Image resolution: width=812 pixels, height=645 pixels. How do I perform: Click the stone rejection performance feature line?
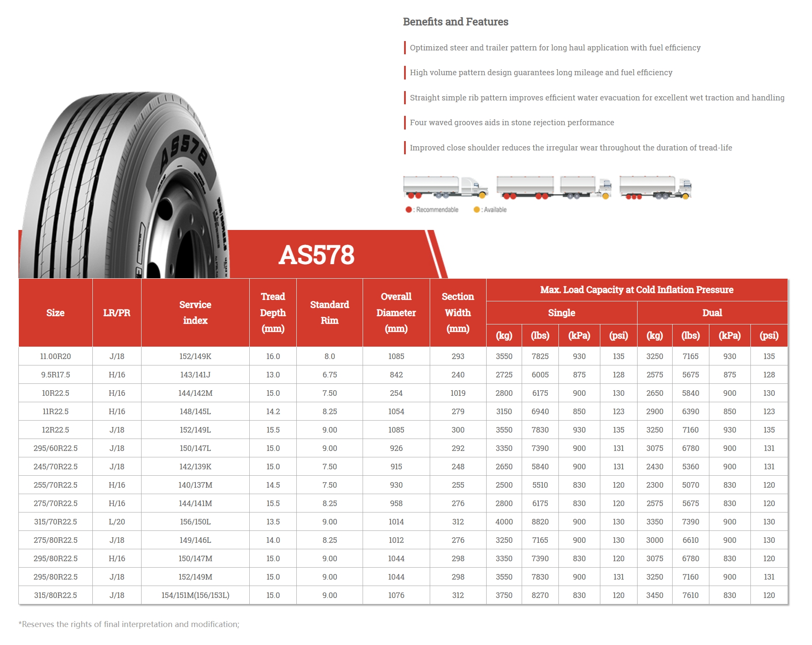coord(512,123)
